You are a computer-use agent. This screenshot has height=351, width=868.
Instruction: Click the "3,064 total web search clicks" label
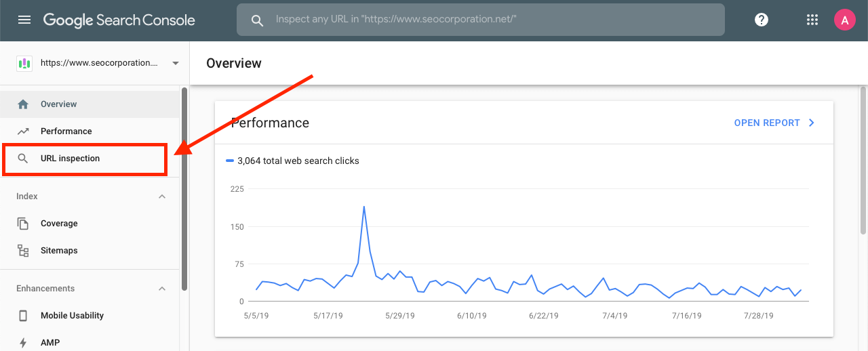[298, 161]
